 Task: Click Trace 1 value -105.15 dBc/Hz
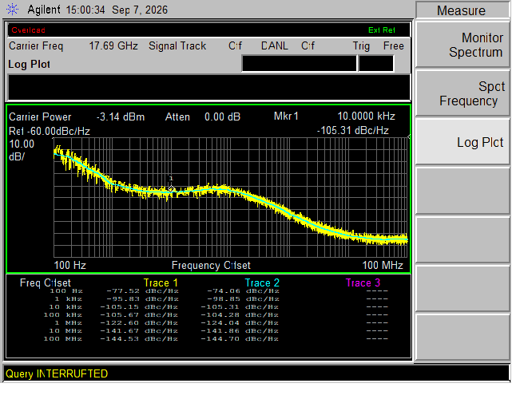point(139,306)
